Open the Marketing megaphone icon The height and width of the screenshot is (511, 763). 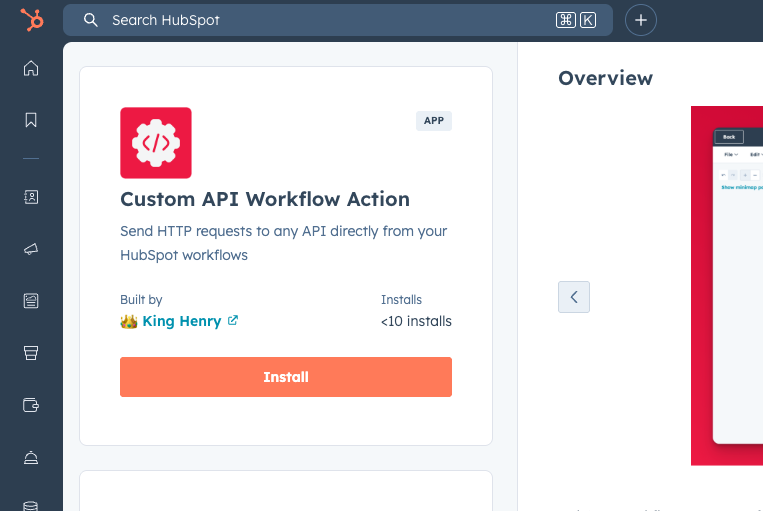pyautogui.click(x=31, y=249)
